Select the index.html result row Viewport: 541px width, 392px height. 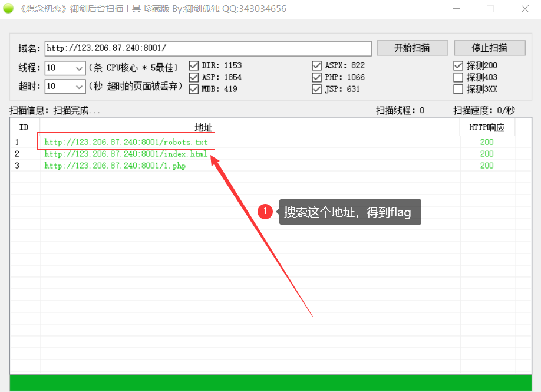[x=271, y=153]
